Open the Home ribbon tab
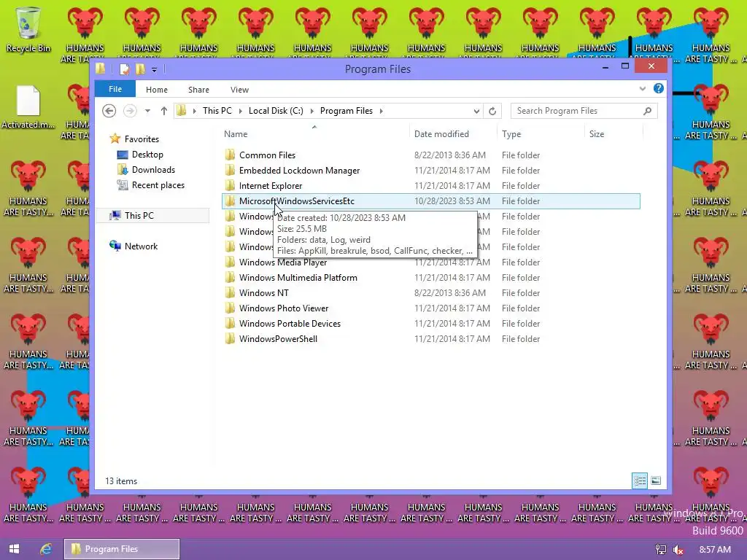 coord(157,90)
